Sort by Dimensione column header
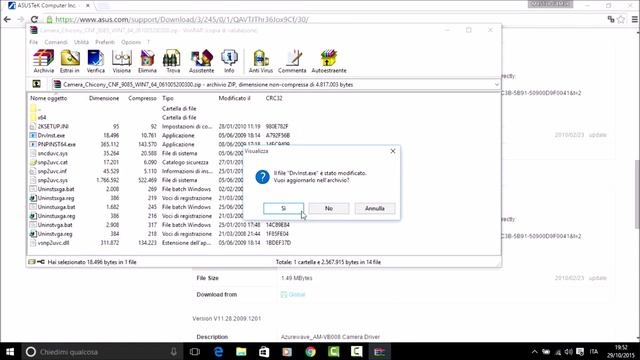Viewport: 640px width, 360px height. (x=104, y=98)
